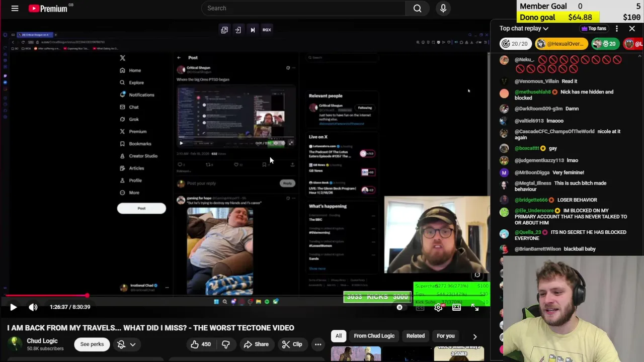Click the pop-out window overlay icon

click(224, 30)
